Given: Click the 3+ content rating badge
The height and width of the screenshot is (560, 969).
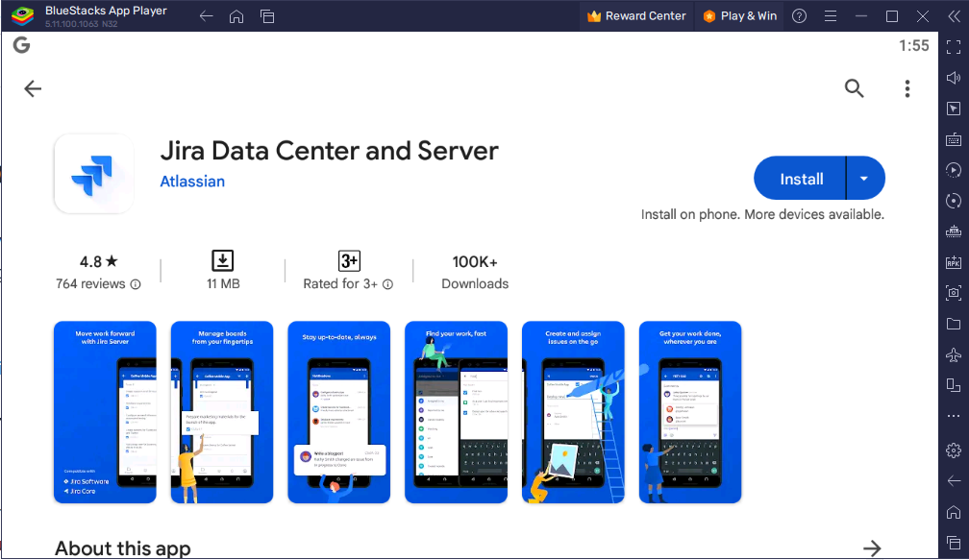Looking at the screenshot, I should click(349, 260).
